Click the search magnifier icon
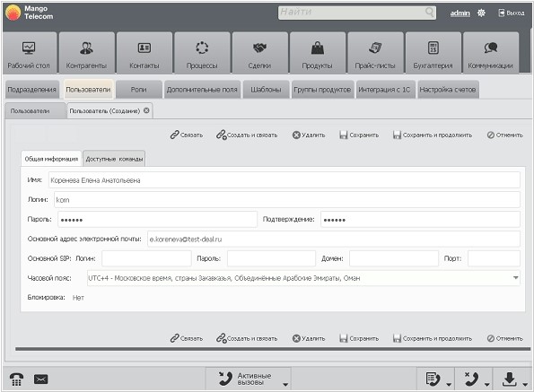534x392 pixels. click(x=429, y=13)
